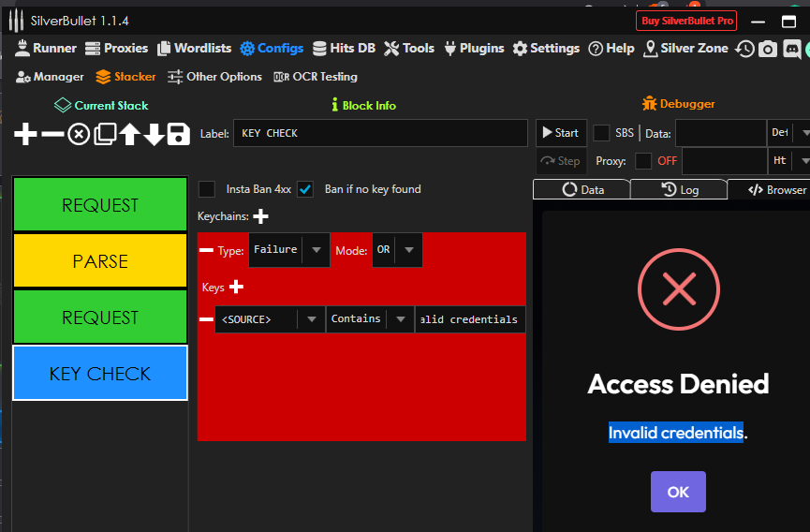Open the Help section
810x532 pixels.
pos(611,48)
